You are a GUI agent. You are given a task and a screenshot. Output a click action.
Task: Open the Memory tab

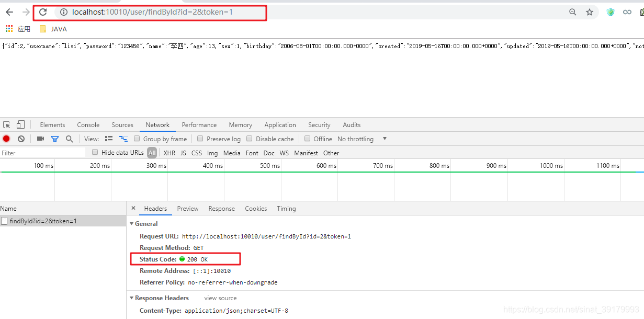[241, 125]
